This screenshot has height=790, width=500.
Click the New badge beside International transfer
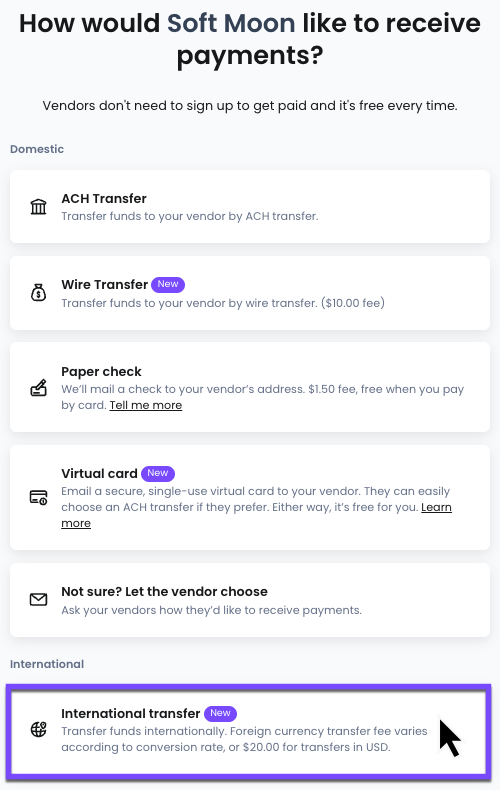pos(220,713)
